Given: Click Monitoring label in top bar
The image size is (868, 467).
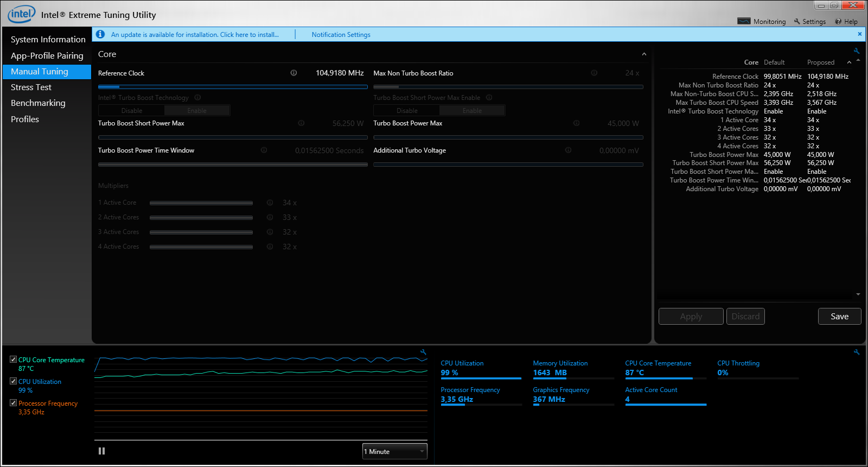Looking at the screenshot, I should [x=769, y=22].
